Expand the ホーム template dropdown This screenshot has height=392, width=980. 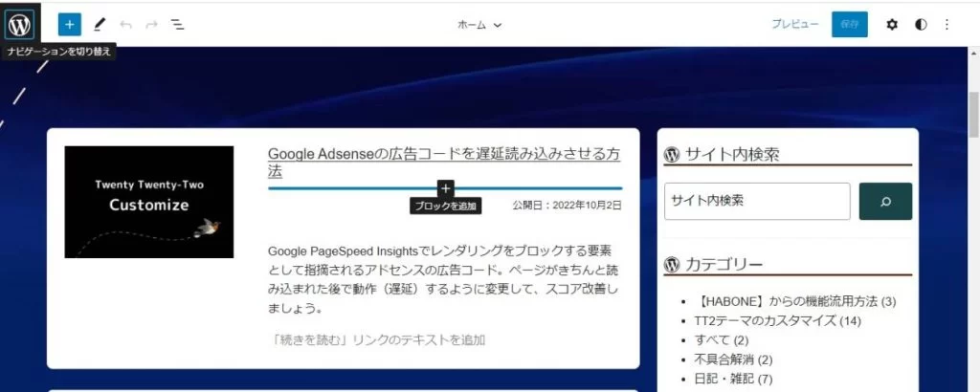(x=479, y=25)
